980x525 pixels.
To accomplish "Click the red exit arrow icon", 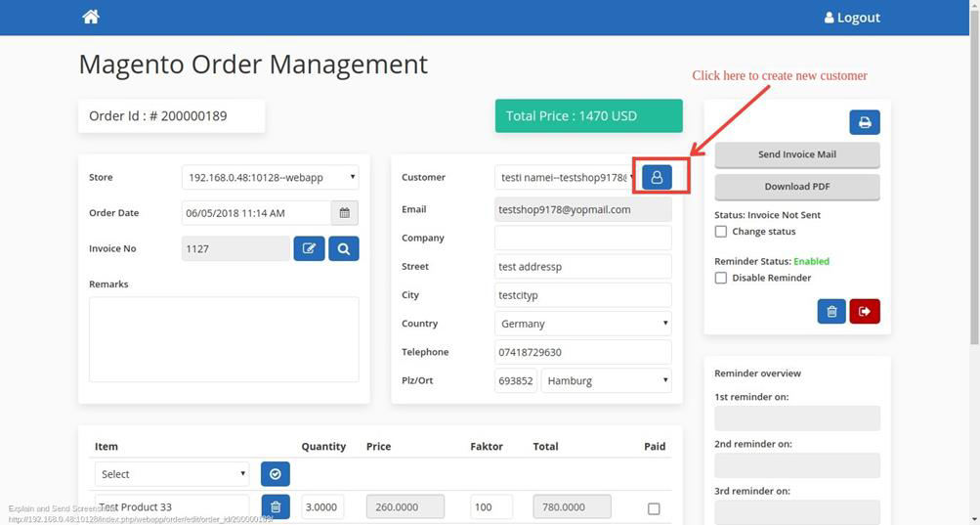I will tap(865, 311).
